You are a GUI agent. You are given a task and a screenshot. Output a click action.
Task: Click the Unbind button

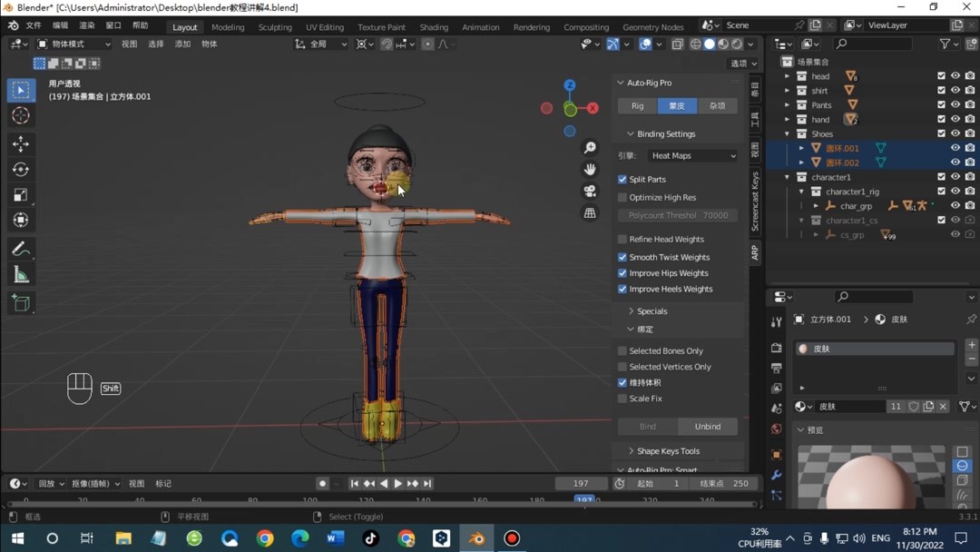707,426
